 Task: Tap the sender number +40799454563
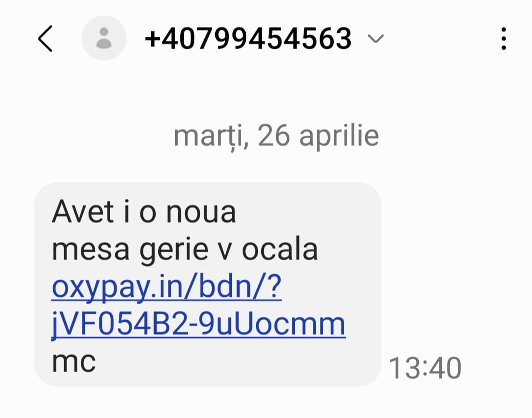(248, 39)
